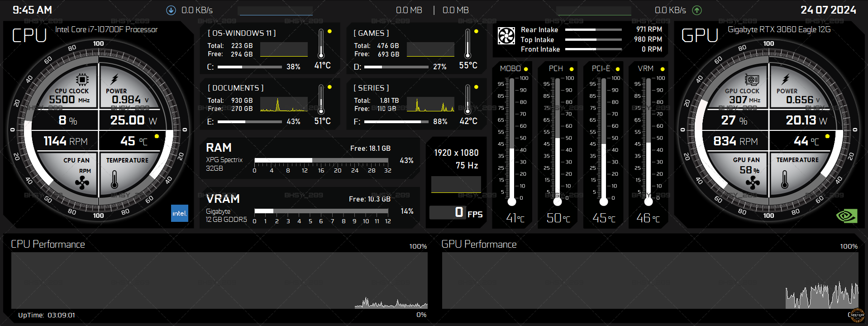Click the yellow status dot next to VRM
Viewport: 868px width, 326px height.
(663, 69)
